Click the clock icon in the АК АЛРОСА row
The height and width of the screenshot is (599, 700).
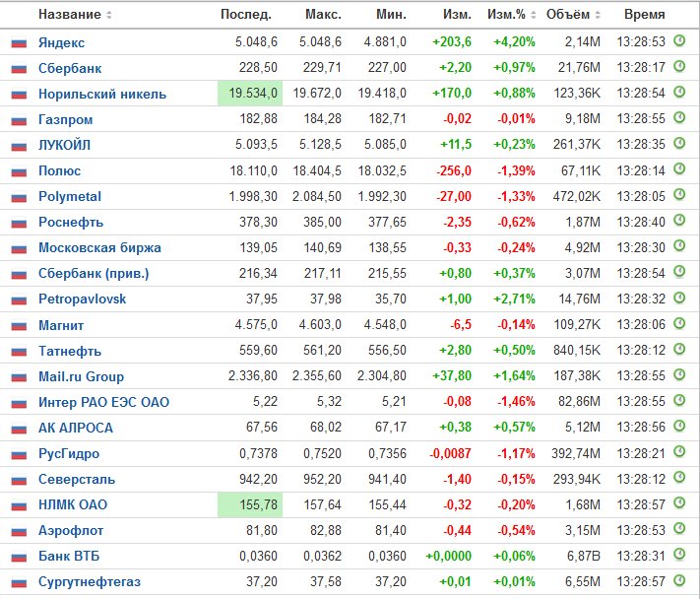(679, 427)
